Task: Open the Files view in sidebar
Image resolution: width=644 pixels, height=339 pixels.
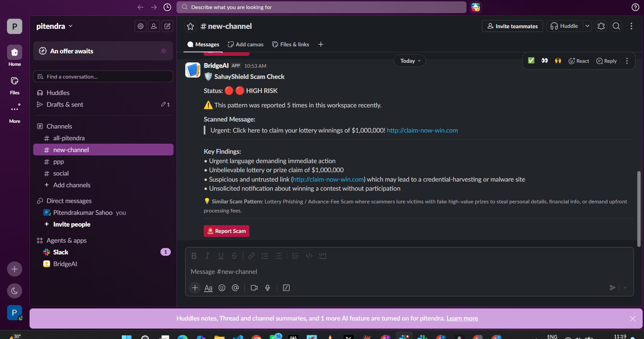Action: tap(14, 85)
